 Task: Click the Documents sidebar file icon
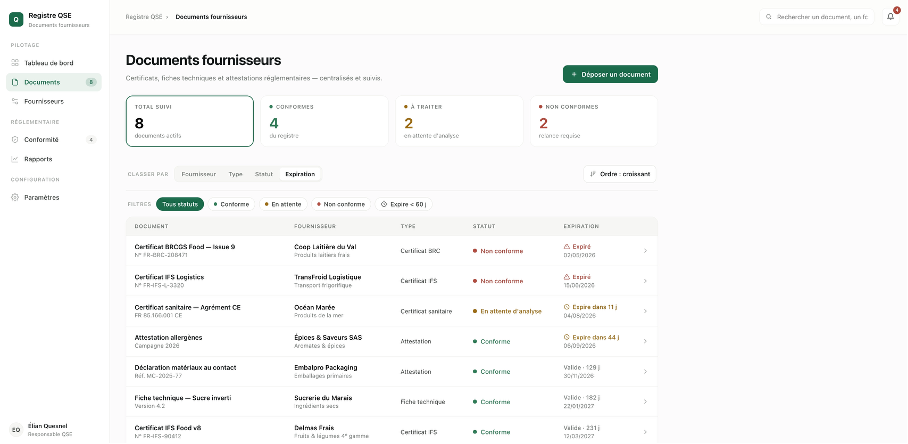(x=16, y=82)
